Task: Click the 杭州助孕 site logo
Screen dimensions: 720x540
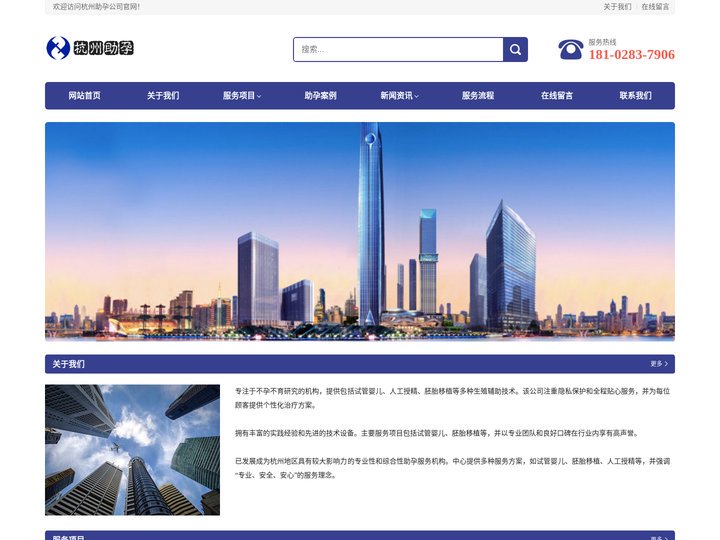Action: point(90,48)
